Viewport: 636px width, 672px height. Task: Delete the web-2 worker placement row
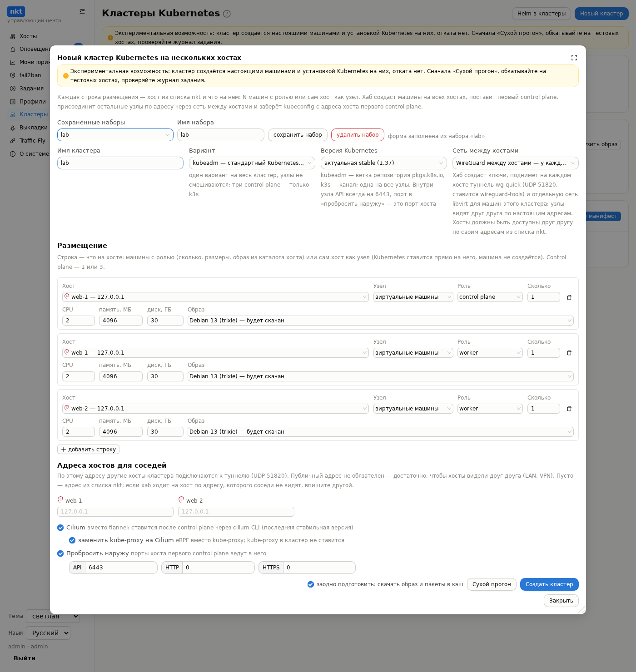pyautogui.click(x=569, y=409)
